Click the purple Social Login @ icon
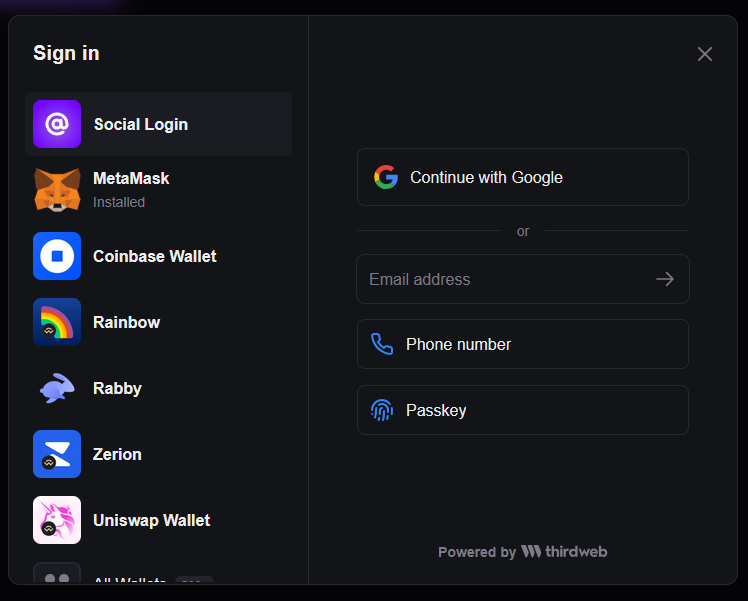 (x=57, y=124)
